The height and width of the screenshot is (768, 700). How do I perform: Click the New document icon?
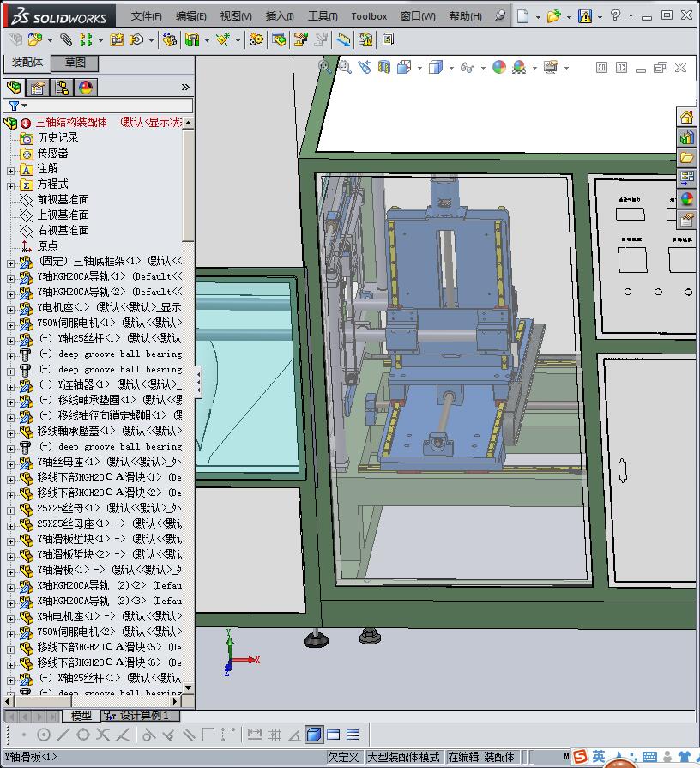[522, 15]
